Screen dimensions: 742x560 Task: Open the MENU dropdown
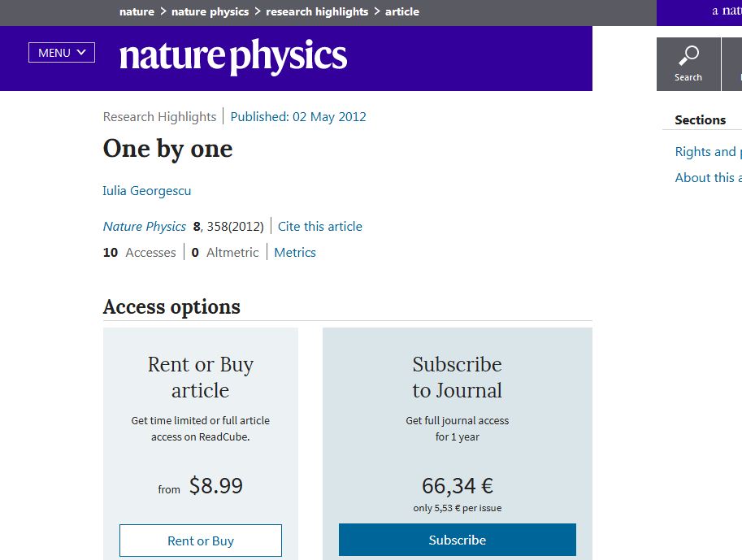(62, 53)
